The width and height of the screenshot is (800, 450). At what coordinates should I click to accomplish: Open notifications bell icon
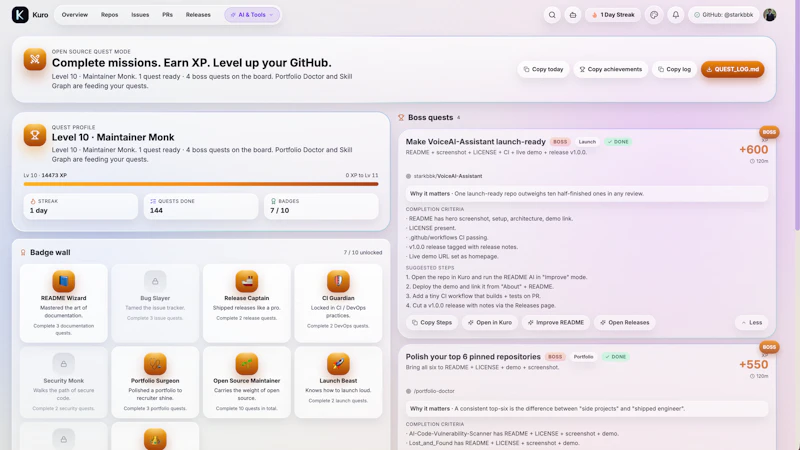[676, 15]
